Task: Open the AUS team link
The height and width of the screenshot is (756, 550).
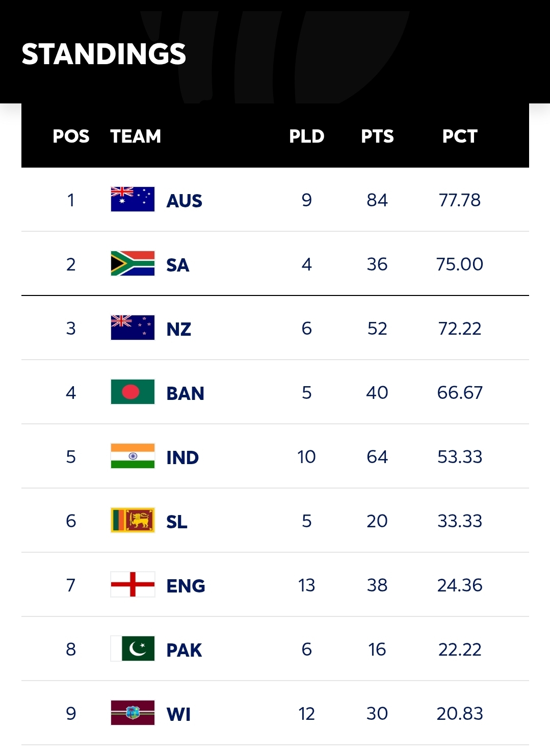Action: 184,201
